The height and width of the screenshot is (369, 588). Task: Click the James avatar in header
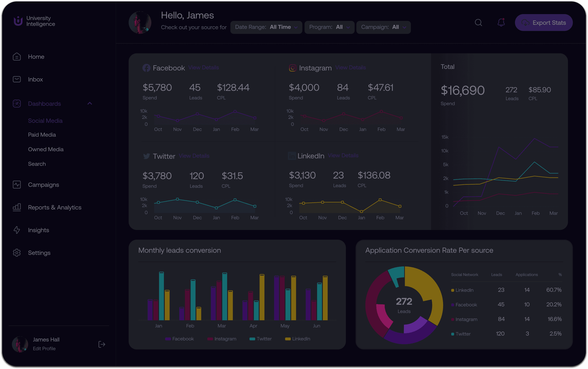click(x=140, y=22)
